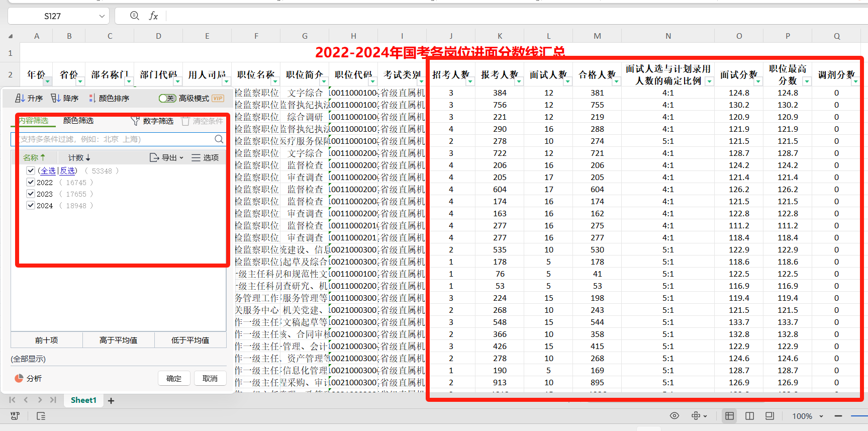The image size is (868, 431).
Task: Click the 低于平均值 below average button
Action: (190, 340)
